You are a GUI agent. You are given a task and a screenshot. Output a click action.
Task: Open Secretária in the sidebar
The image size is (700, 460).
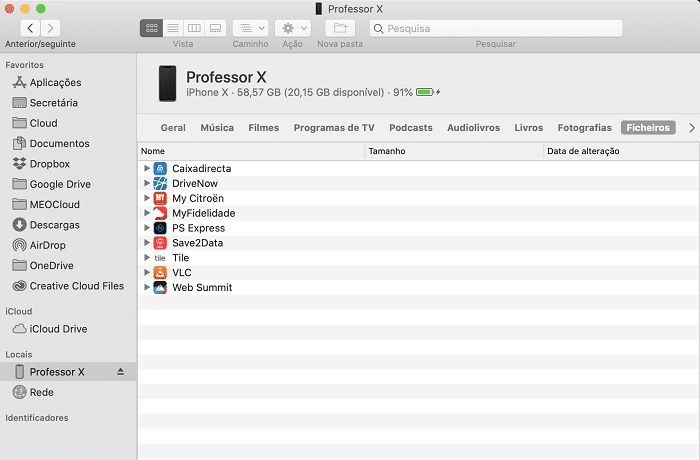tap(45, 103)
